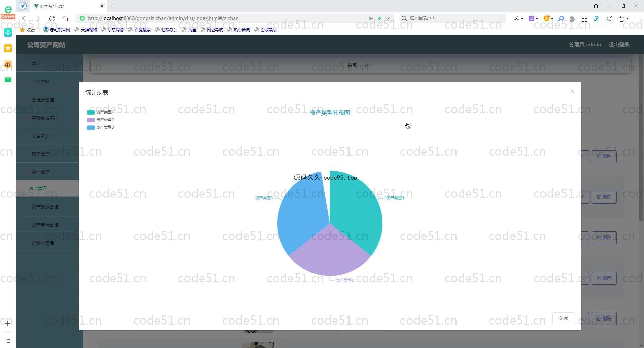Click the search box 进入登录页面
The image size is (644, 348).
[453, 18]
